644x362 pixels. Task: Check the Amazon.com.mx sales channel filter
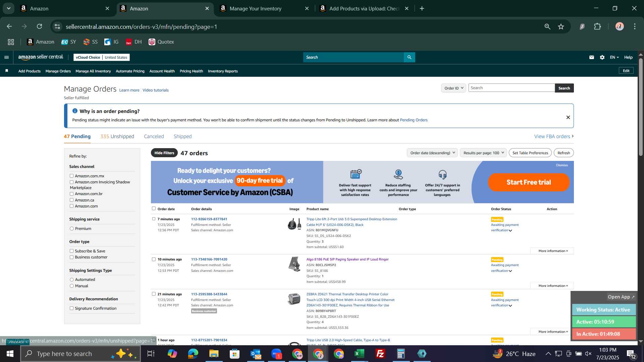point(71,176)
